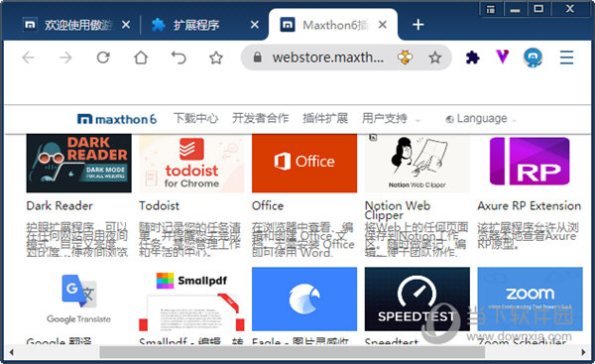Viewport: 595px width, 364px height.
Task: Open the Office extension thumbnail
Action: 304,164
